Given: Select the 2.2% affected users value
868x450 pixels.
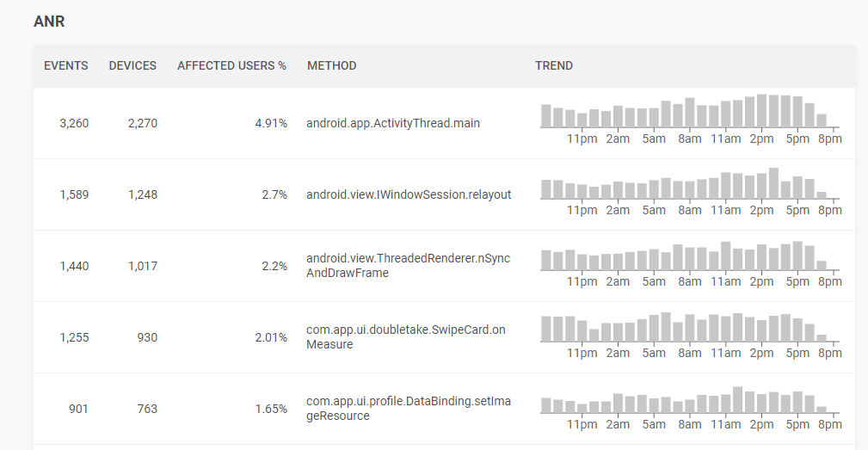Looking at the screenshot, I should [274, 266].
